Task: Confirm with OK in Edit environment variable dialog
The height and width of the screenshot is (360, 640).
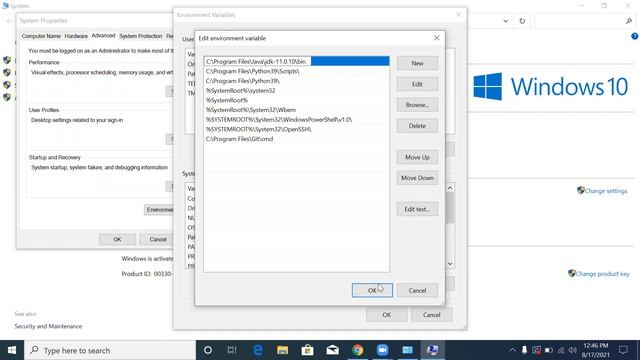Action: pos(372,290)
